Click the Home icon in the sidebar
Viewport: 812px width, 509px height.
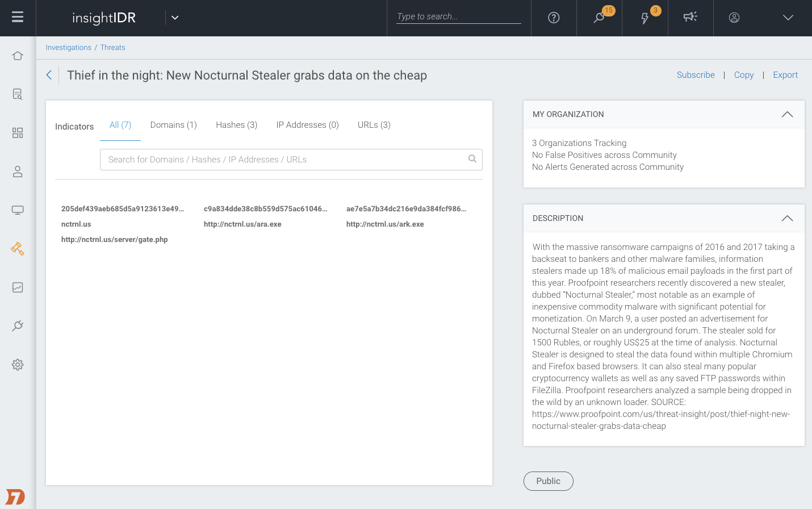pyautogui.click(x=18, y=56)
